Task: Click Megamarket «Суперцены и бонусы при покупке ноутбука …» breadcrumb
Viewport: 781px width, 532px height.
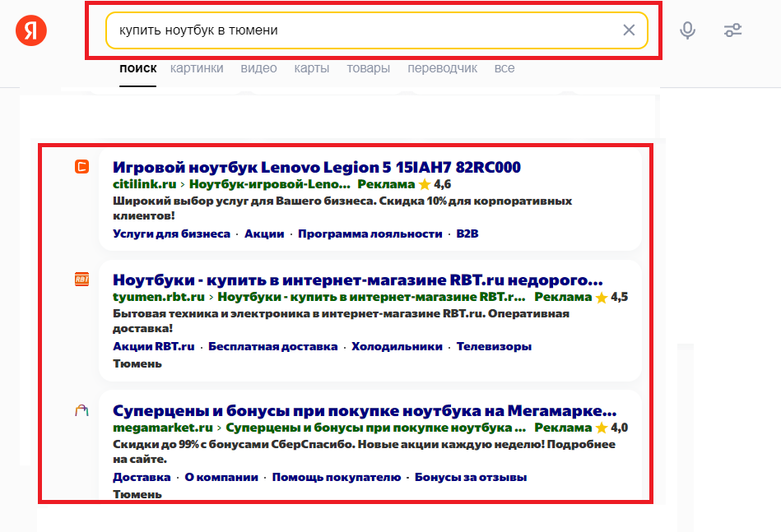Action: (x=376, y=428)
